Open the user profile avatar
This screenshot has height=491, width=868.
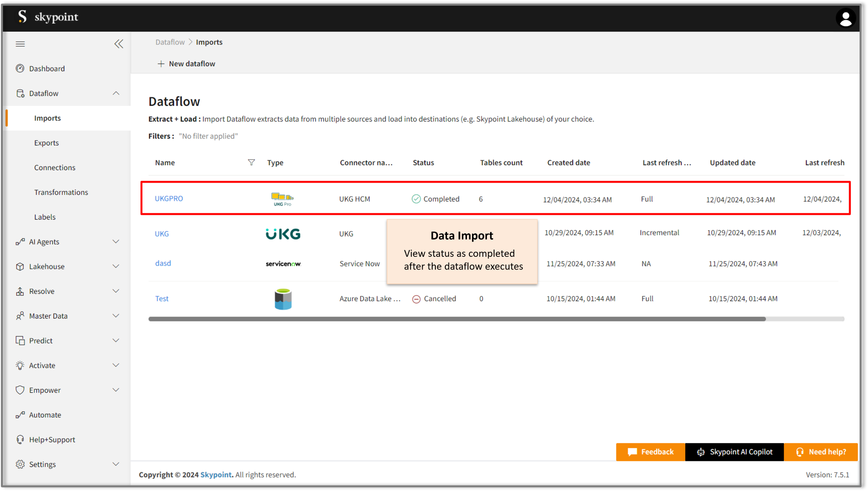[845, 19]
